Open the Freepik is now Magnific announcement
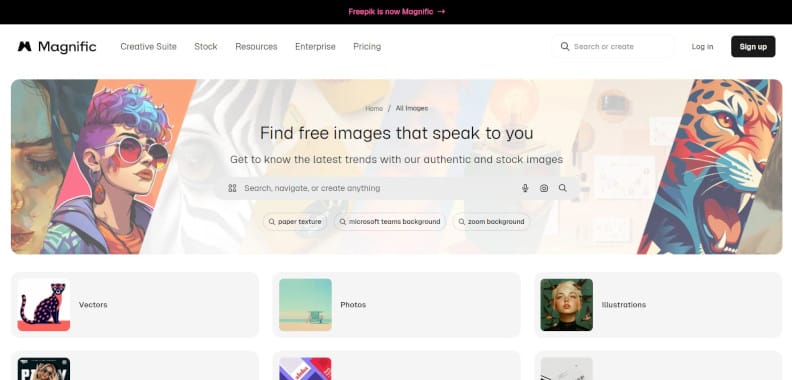The height and width of the screenshot is (380, 792). [397, 12]
